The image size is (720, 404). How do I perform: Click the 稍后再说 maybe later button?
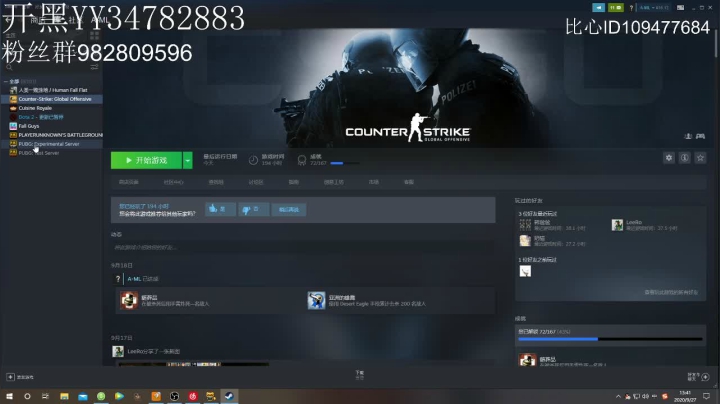[289, 209]
